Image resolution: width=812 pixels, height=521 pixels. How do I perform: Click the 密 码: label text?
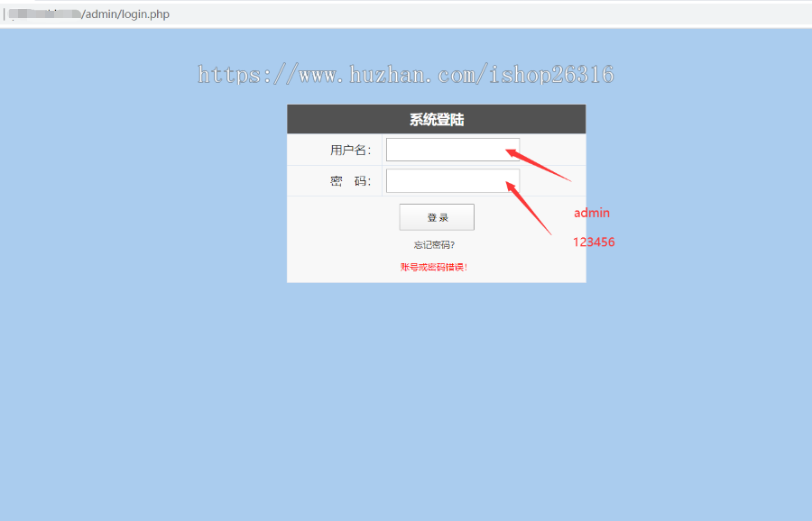click(351, 181)
